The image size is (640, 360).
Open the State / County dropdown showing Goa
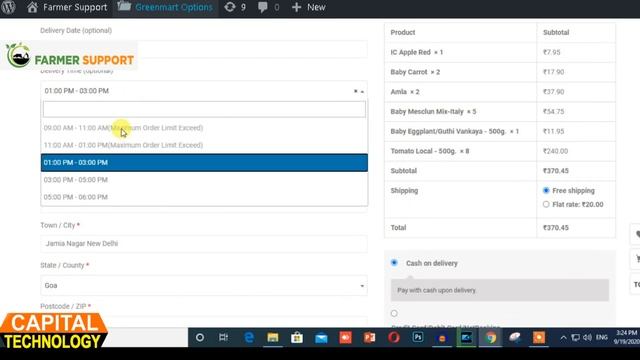pos(204,285)
